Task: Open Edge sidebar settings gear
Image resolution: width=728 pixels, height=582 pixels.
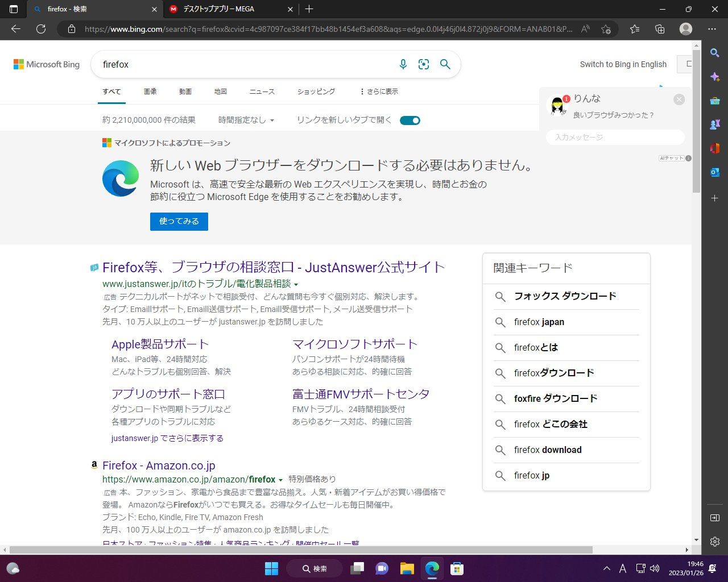Action: [x=715, y=542]
